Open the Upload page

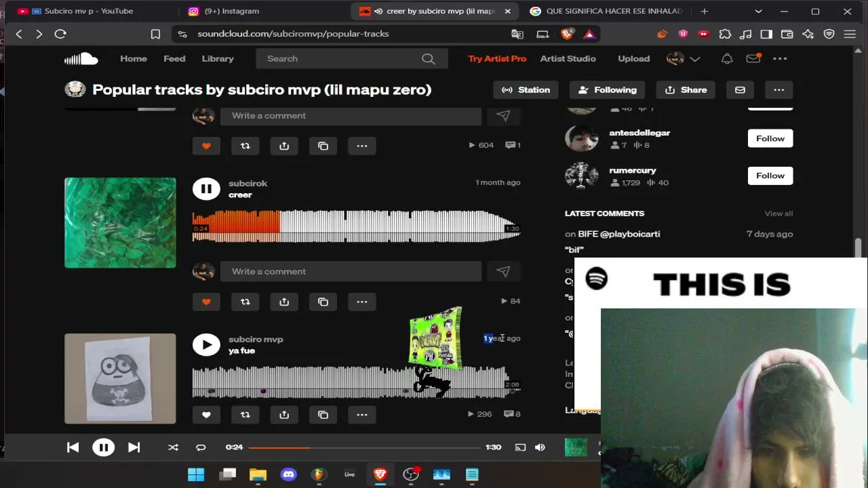click(633, 59)
